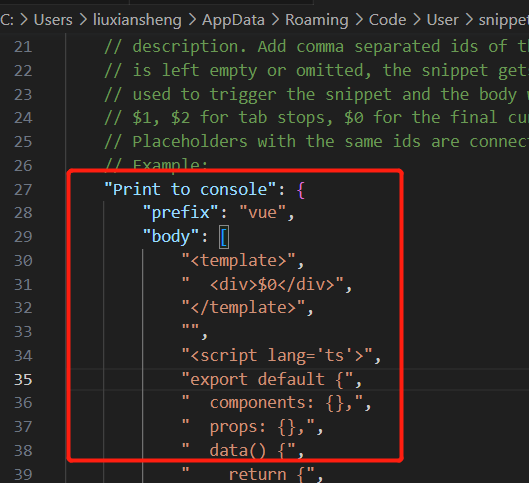
Task: Click line number 21 in gutter
Action: [x=23, y=47]
